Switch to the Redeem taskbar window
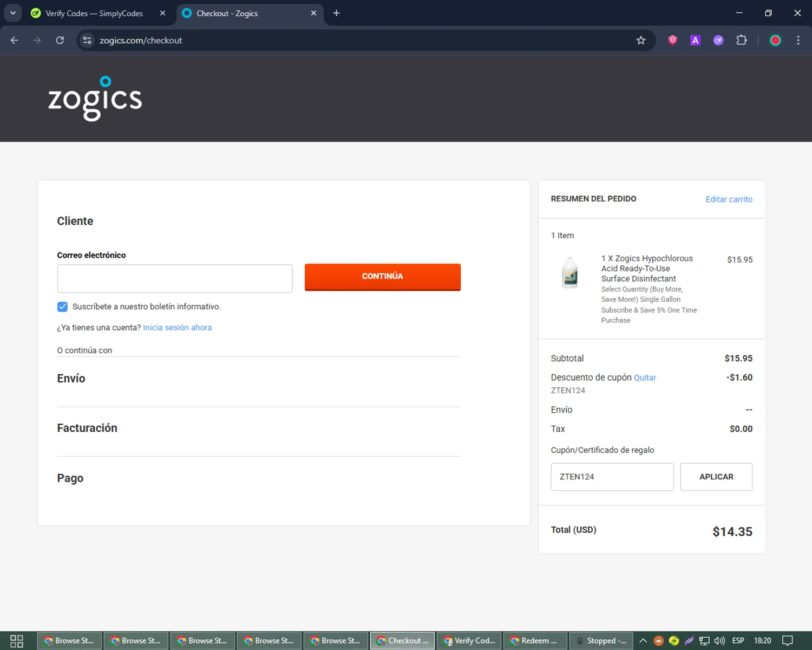This screenshot has height=650, width=812. point(535,641)
